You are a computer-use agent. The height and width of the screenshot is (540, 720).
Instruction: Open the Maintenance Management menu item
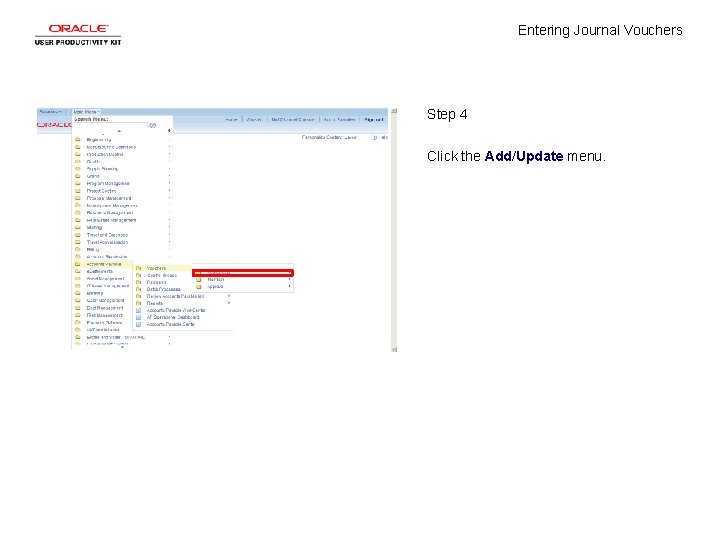[x=112, y=206]
